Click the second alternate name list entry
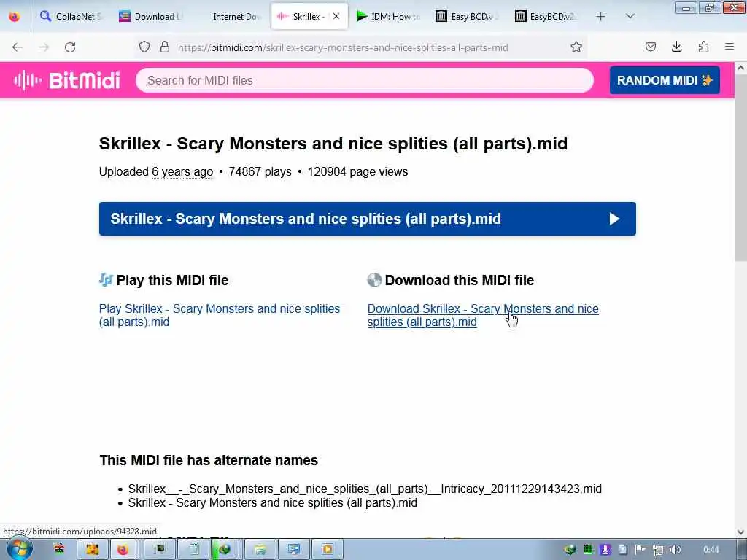 coord(273,503)
